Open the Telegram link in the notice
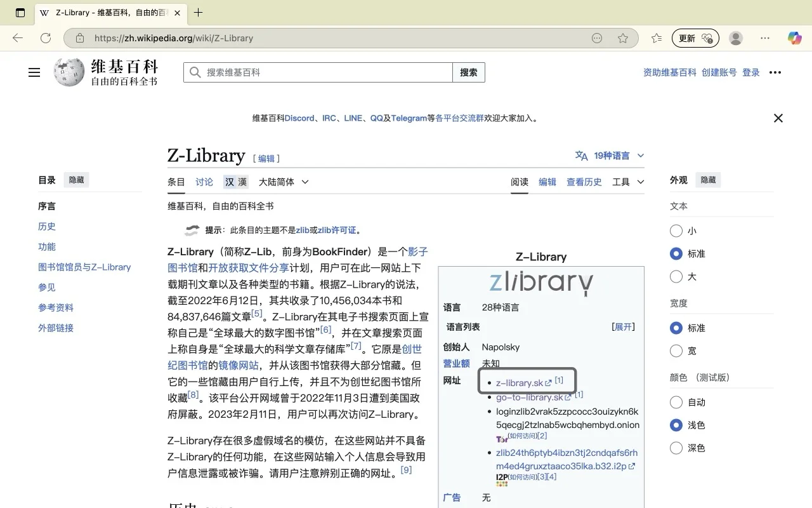This screenshot has height=508, width=812. click(409, 118)
